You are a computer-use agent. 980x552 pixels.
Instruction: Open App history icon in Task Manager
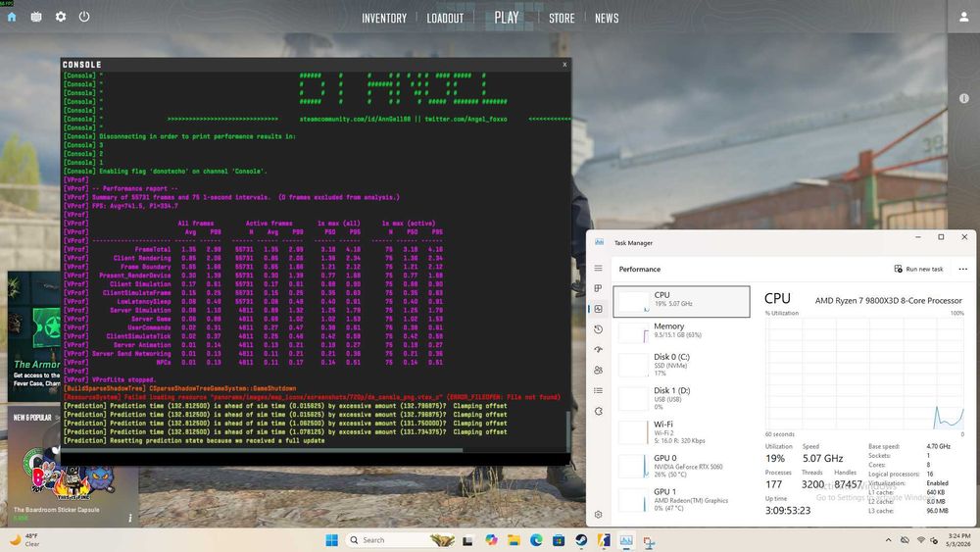click(598, 329)
